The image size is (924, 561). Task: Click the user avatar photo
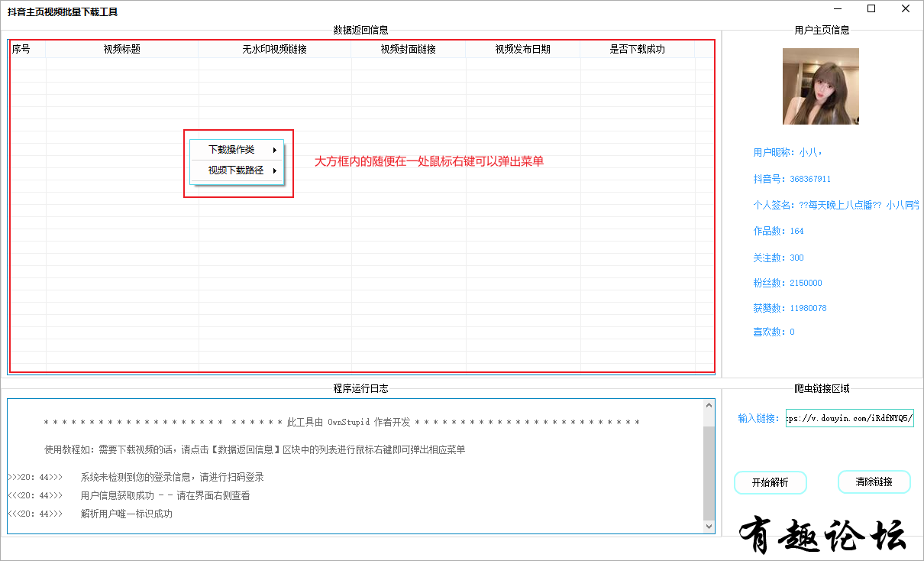(821, 86)
